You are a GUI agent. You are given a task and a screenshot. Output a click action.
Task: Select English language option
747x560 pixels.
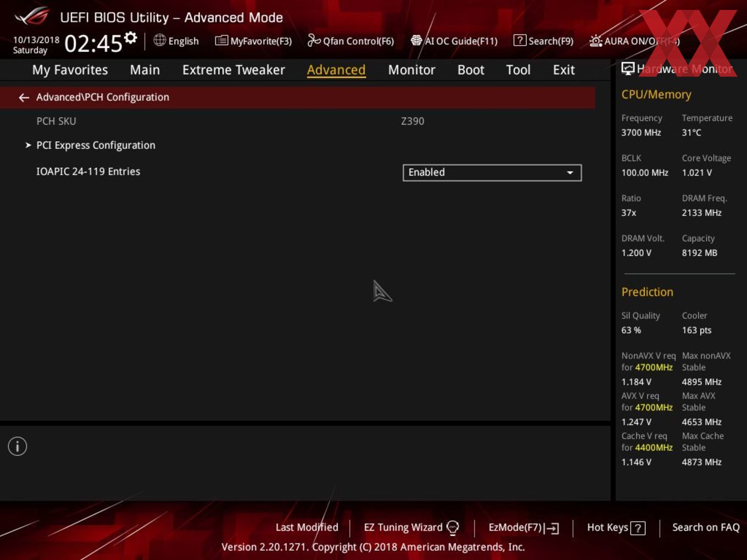pyautogui.click(x=183, y=41)
